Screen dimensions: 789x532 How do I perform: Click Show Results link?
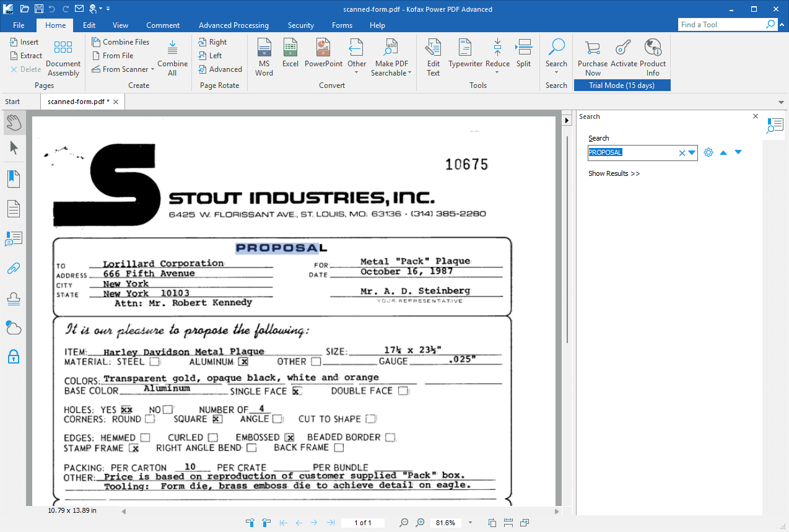pyautogui.click(x=614, y=173)
